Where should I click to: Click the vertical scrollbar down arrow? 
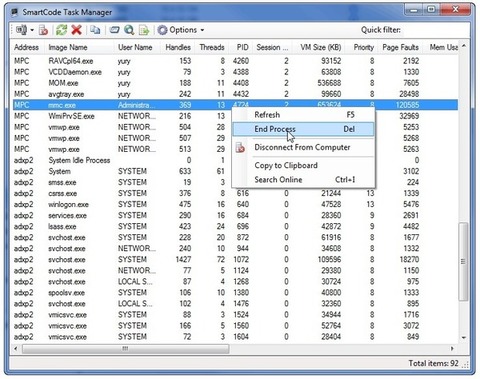tap(463, 337)
